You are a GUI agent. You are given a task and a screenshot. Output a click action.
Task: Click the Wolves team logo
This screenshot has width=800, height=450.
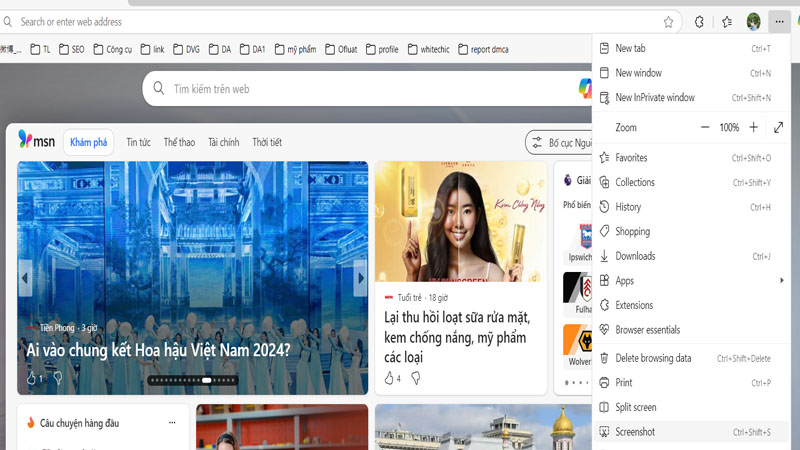[x=579, y=340]
